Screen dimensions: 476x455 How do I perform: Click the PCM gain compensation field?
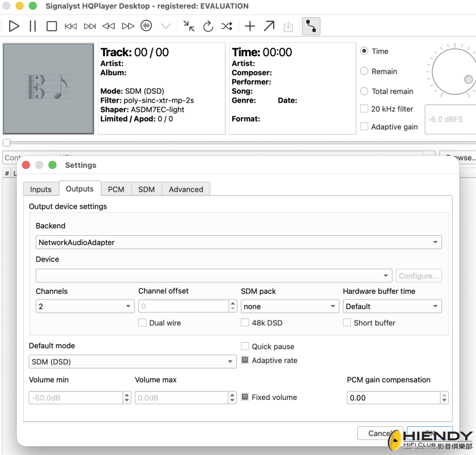coord(394,398)
